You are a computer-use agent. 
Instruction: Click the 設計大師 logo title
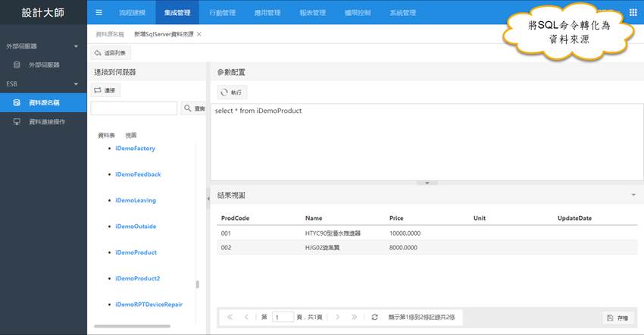[x=43, y=12]
